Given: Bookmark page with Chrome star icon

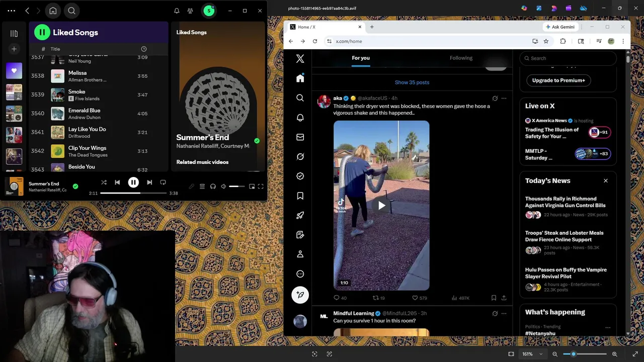Looking at the screenshot, I should pyautogui.click(x=546, y=41).
